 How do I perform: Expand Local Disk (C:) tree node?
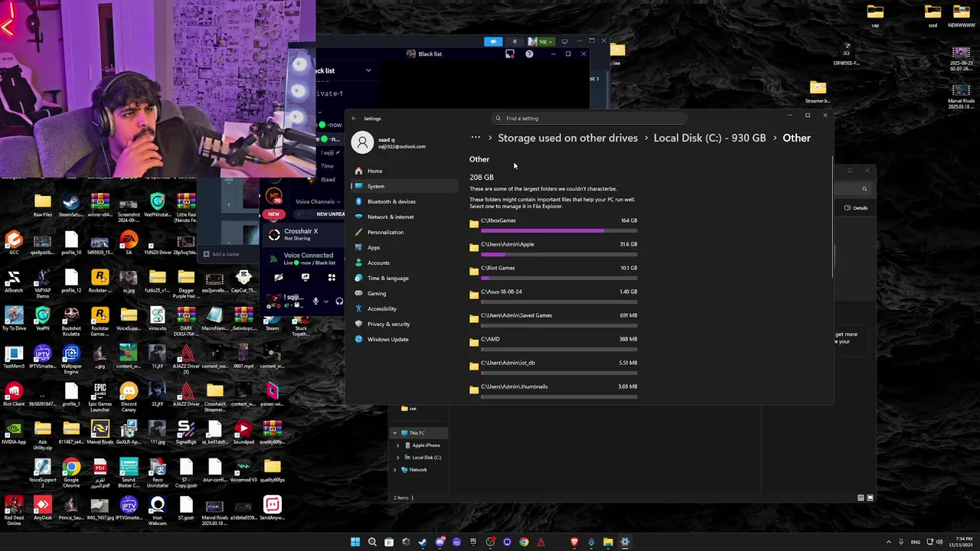pyautogui.click(x=397, y=458)
